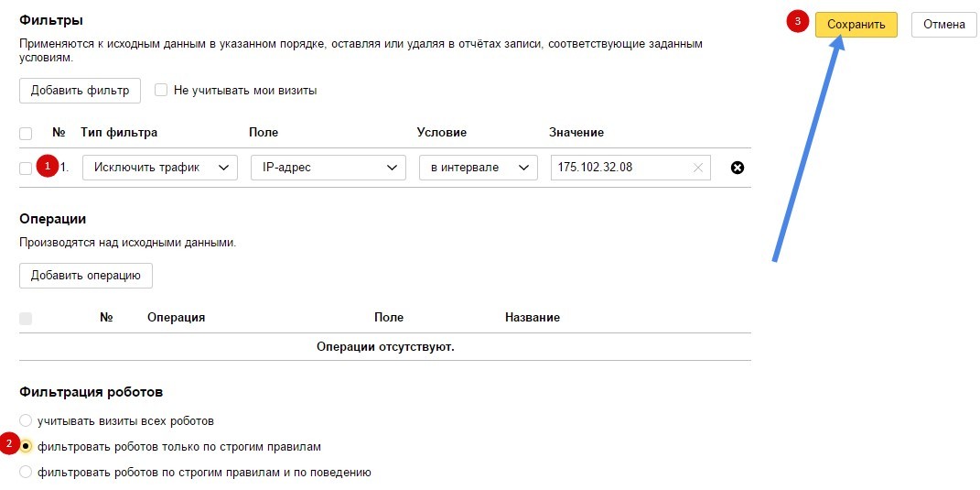Click the red step 2 marker

[10, 445]
